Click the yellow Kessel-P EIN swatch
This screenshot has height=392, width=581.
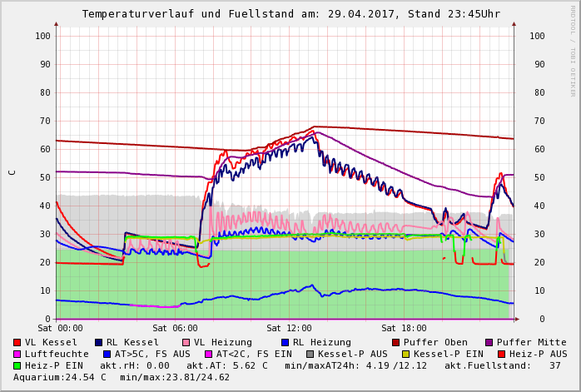click(405, 354)
